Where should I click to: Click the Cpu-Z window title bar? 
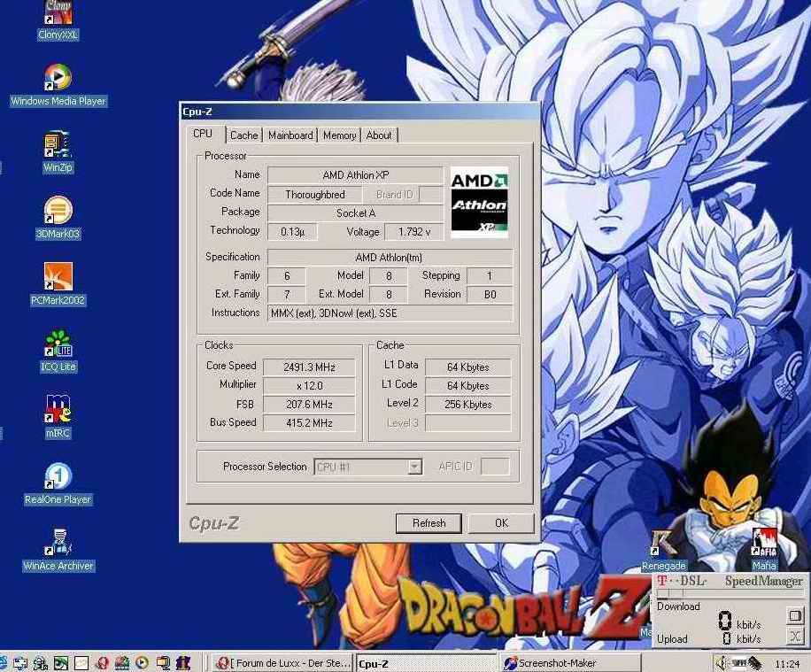(x=359, y=112)
